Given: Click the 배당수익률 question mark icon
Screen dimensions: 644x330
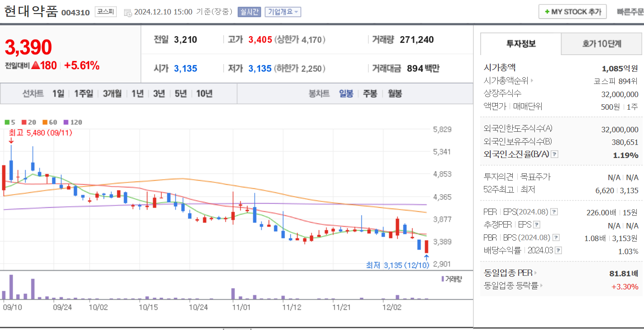Looking at the screenshot, I should click(x=558, y=250).
